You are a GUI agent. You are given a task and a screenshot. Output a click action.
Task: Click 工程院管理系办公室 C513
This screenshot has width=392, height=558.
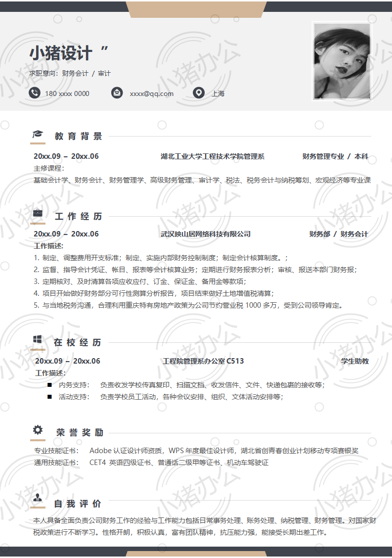tap(204, 361)
